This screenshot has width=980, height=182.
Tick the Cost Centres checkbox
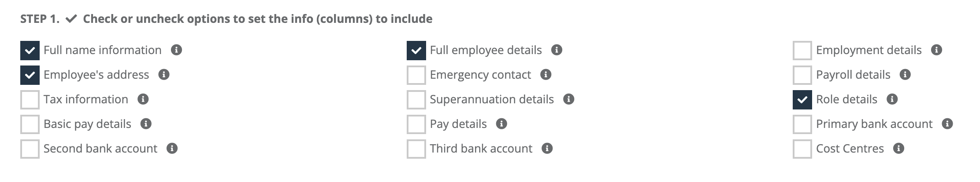click(802, 149)
